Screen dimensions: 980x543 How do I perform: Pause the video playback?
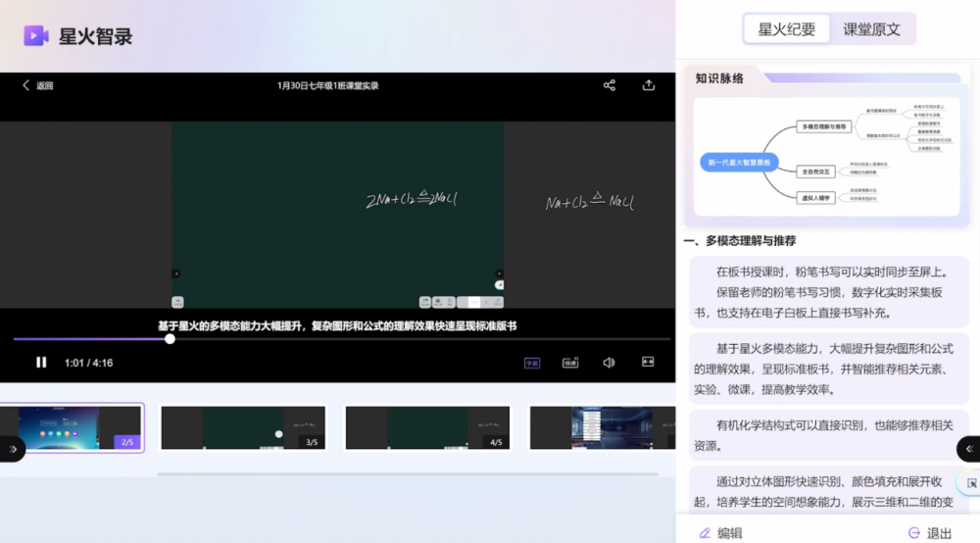(x=41, y=363)
